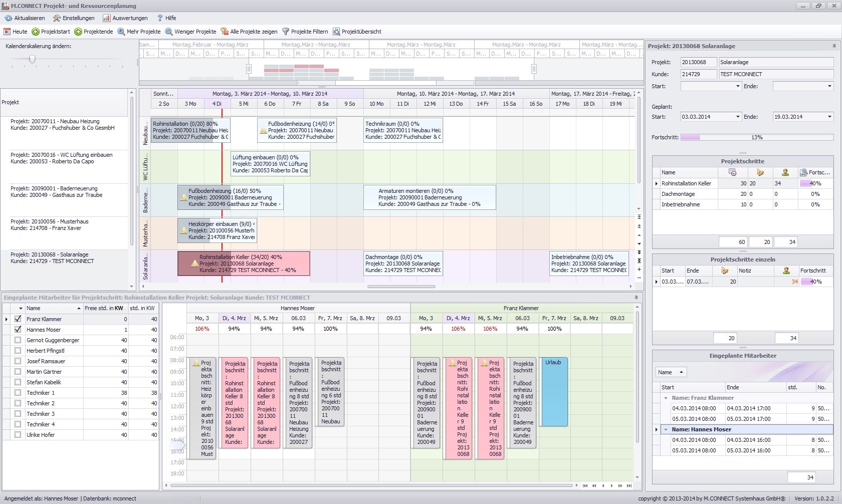Click the Weniger Projekte button
Viewport: 842px width, 504px height.
pos(191,32)
